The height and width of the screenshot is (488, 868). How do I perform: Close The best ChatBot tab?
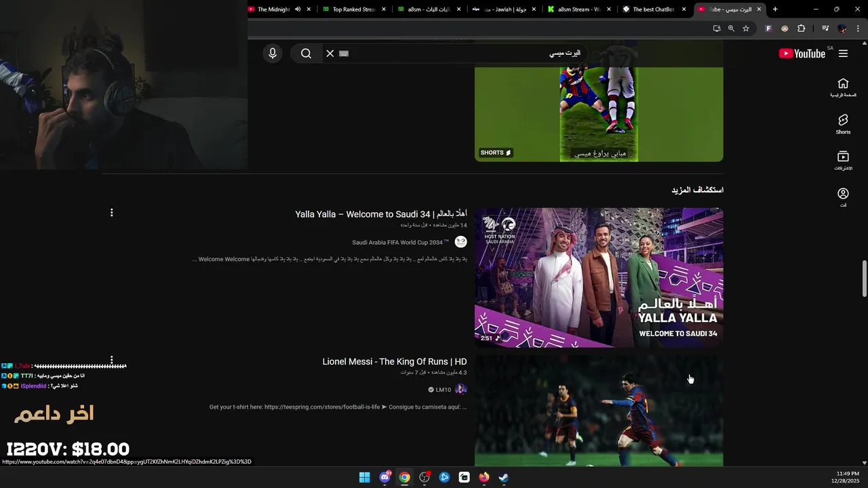point(684,9)
